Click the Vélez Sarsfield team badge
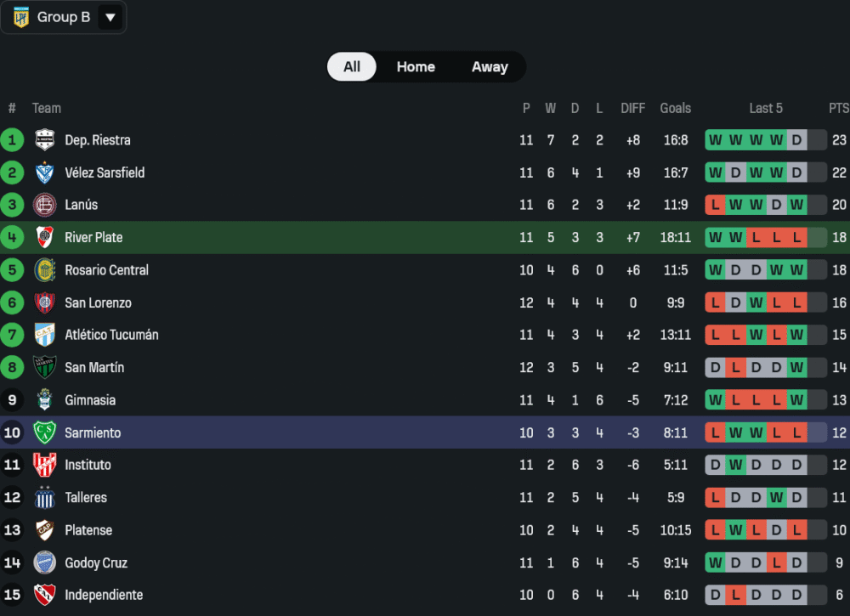This screenshot has width=850, height=616. (x=44, y=172)
